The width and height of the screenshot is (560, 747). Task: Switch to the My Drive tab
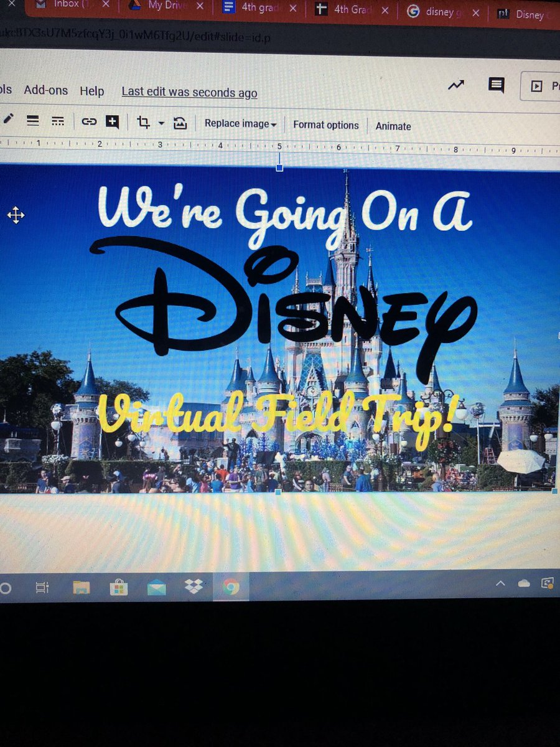click(164, 6)
